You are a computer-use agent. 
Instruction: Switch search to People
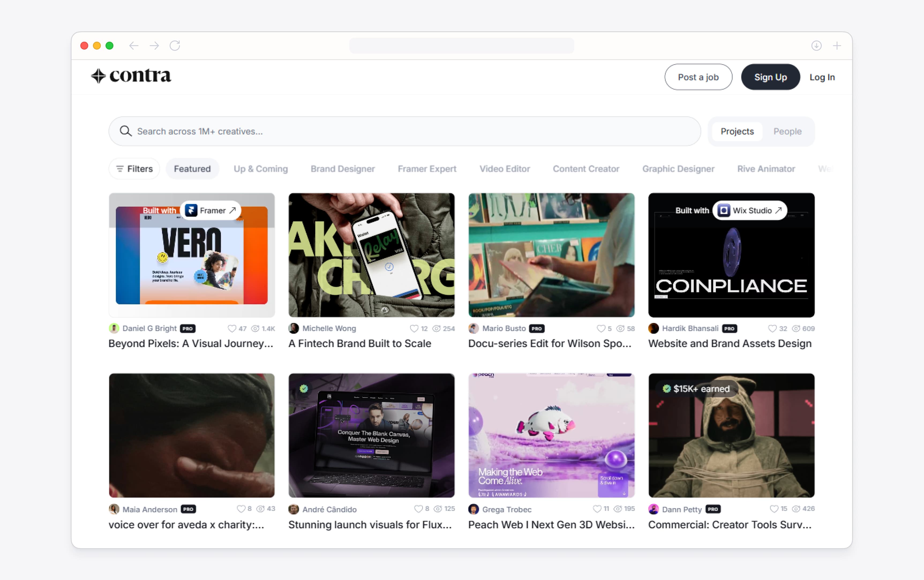(787, 131)
